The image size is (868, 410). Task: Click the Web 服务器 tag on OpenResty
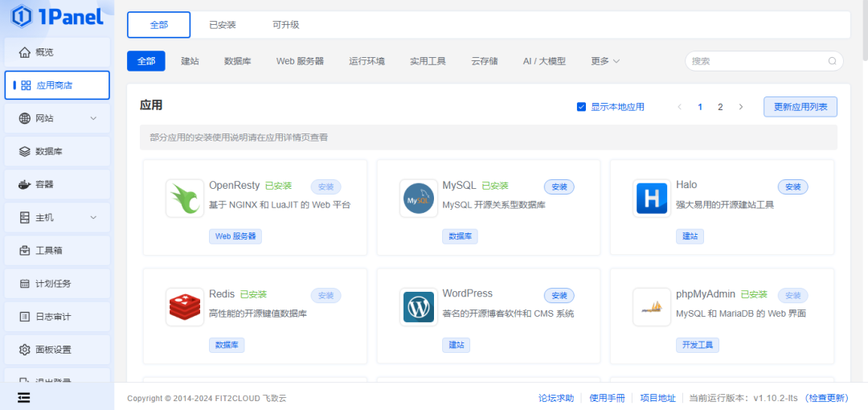click(235, 236)
